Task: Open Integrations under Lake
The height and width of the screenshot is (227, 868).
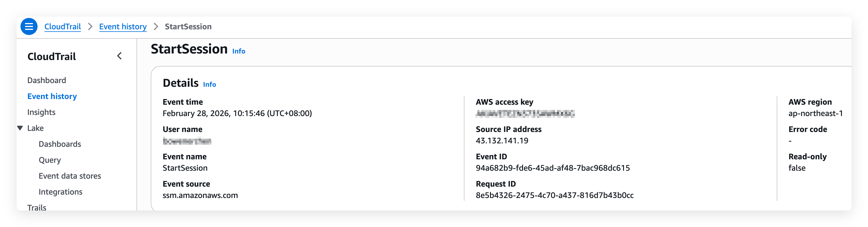Action: (x=60, y=192)
